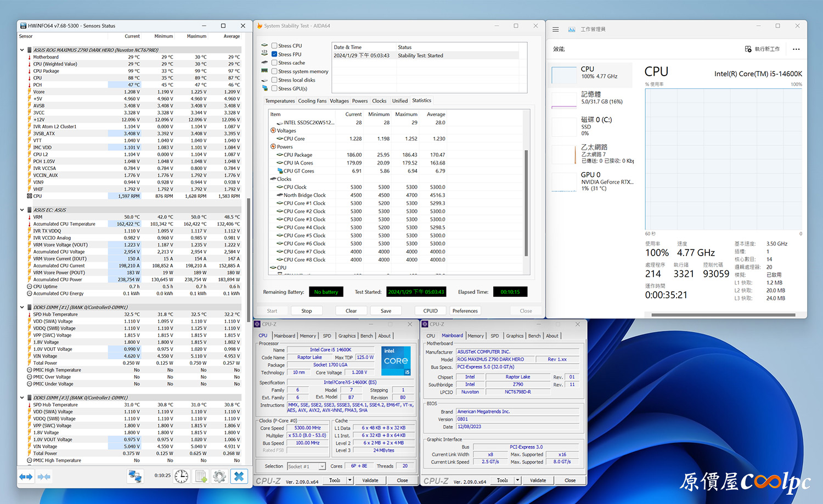The height and width of the screenshot is (504, 823).
Task: Click Vcore row in HWiNFO sensors
Action: pyautogui.click(x=133, y=92)
